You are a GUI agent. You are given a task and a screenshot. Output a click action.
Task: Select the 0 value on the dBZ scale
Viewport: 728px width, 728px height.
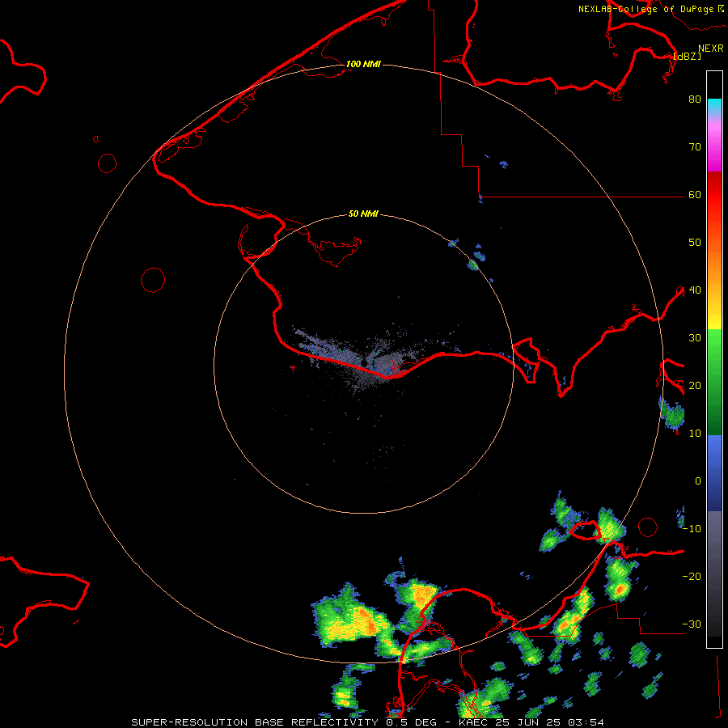point(698,481)
